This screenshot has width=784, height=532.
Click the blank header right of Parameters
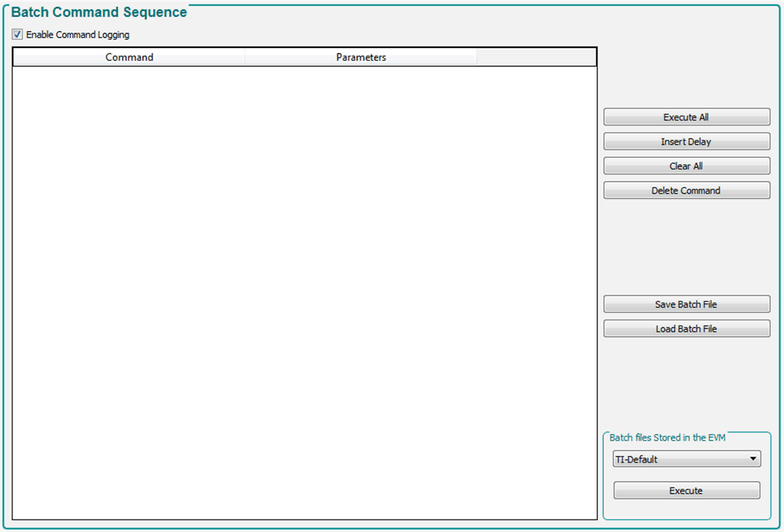536,58
